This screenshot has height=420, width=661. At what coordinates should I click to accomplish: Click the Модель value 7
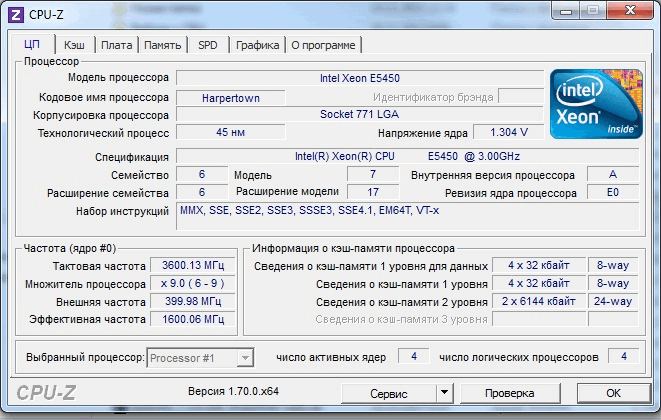click(x=373, y=174)
